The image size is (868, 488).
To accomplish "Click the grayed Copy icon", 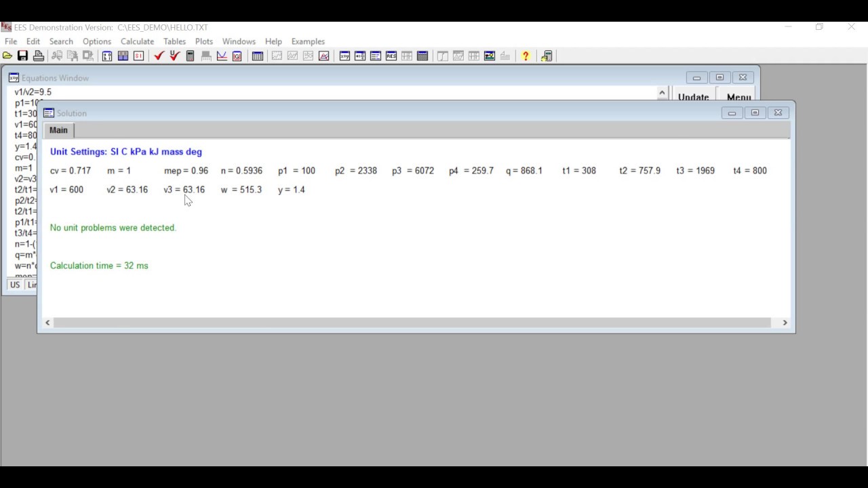I will 72,56.
